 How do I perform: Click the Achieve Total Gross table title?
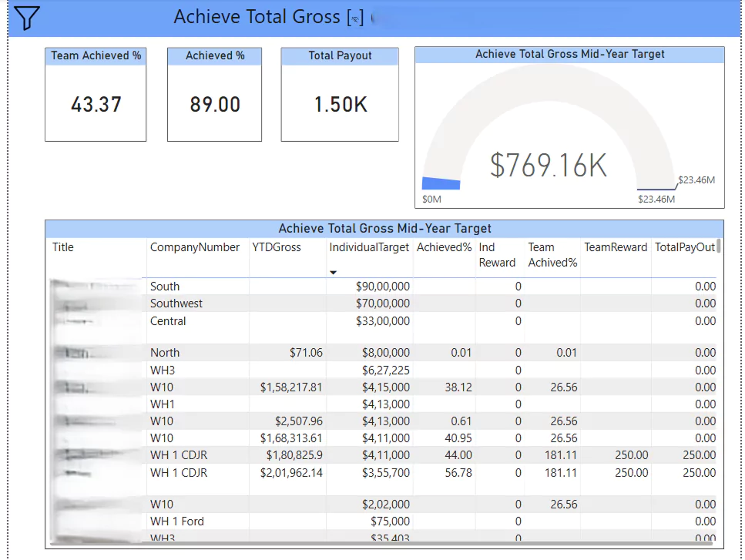384,228
